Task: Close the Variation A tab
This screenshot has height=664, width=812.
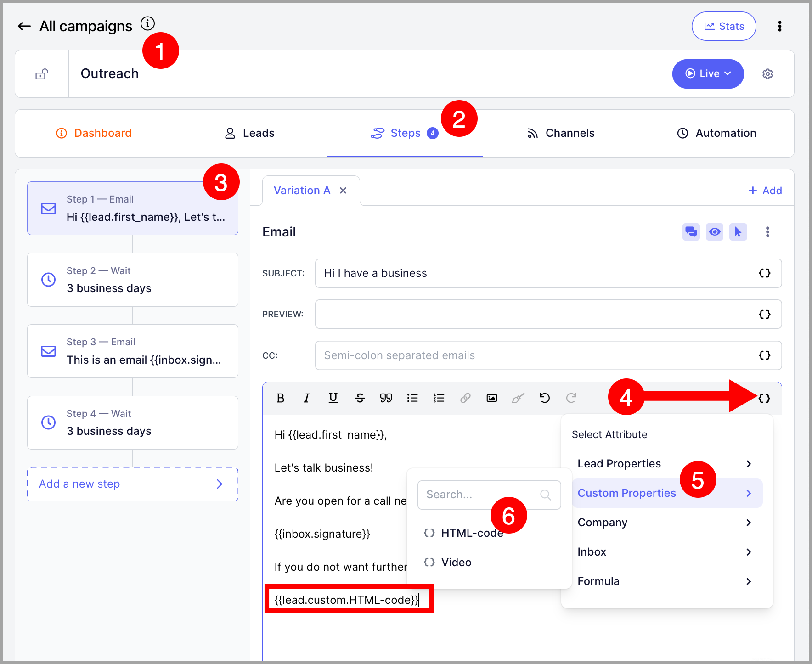Action: point(343,191)
